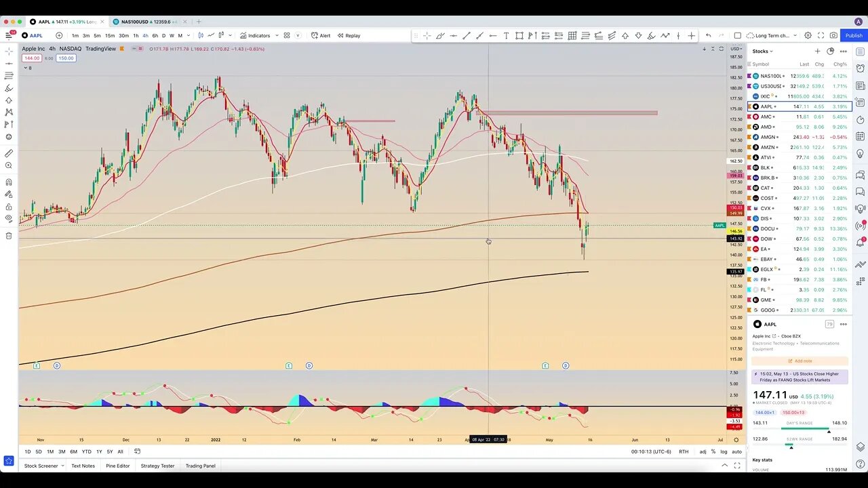This screenshot has height=488, width=868.
Task: Add a compare symbol with the plus icon
Action: (x=59, y=35)
